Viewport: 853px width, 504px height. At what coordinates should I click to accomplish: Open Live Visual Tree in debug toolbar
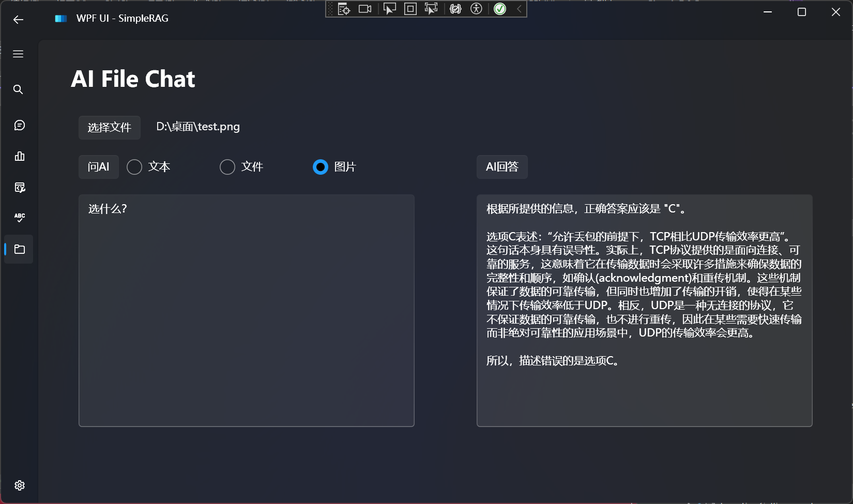point(344,9)
